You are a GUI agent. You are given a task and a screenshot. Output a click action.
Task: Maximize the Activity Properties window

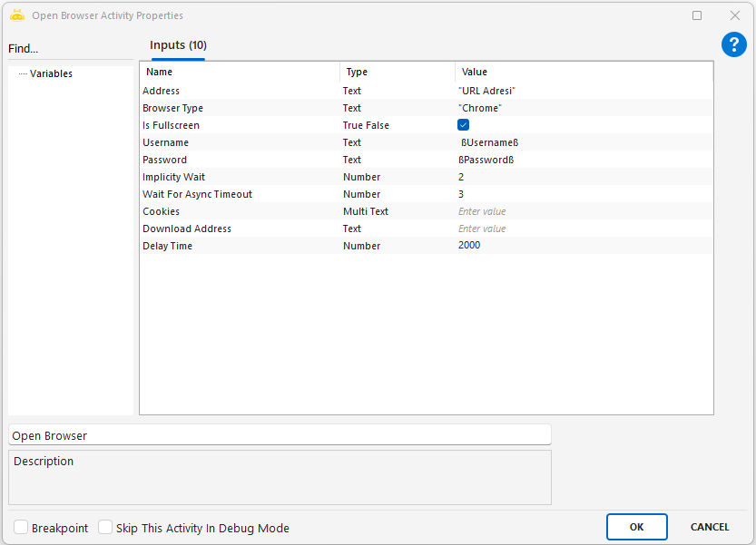[697, 15]
